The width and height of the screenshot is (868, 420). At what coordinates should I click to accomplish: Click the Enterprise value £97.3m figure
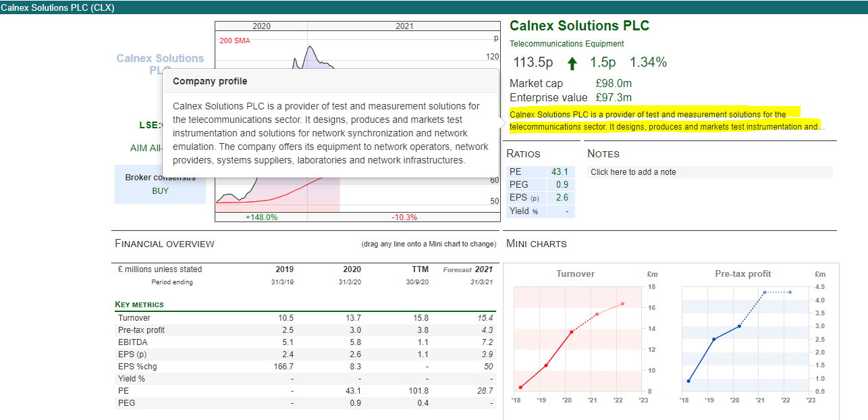614,98
